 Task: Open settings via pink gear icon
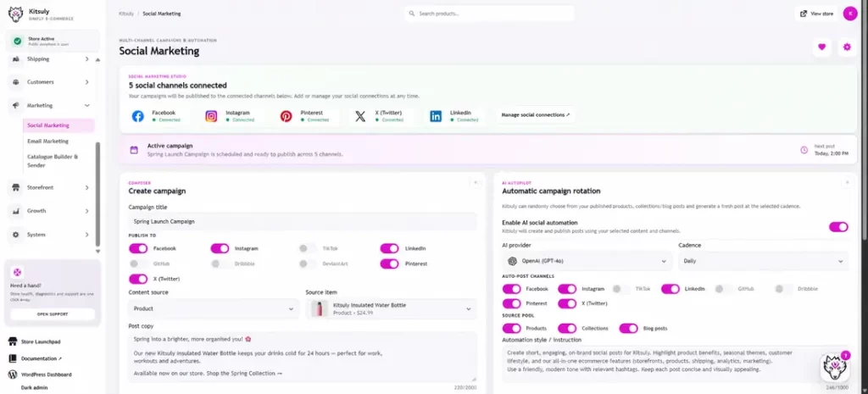pyautogui.click(x=847, y=47)
